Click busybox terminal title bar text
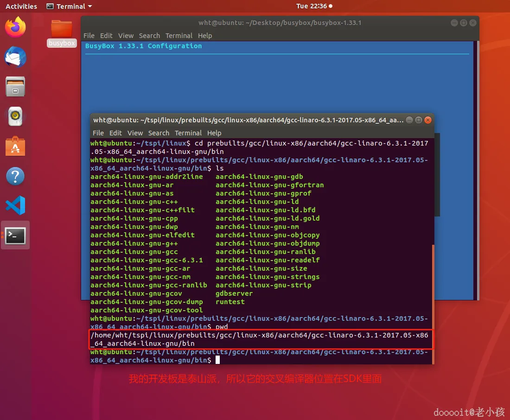This screenshot has height=420, width=510. [280, 23]
